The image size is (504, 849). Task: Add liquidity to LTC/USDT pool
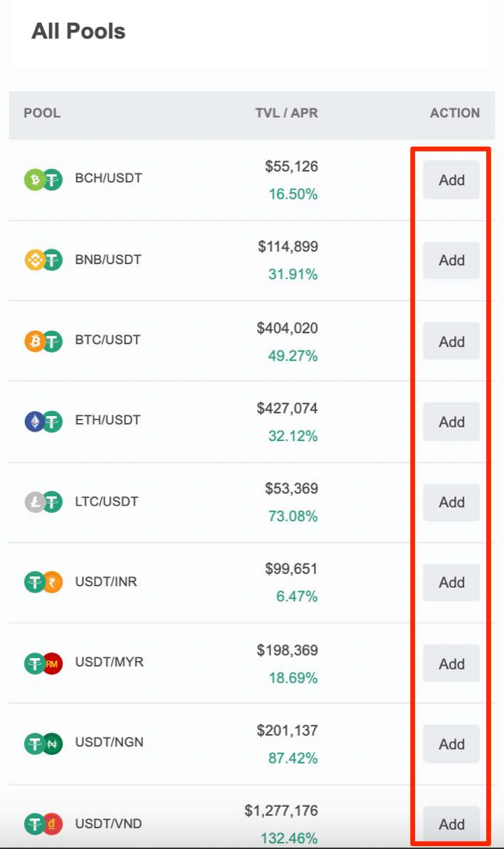[451, 502]
